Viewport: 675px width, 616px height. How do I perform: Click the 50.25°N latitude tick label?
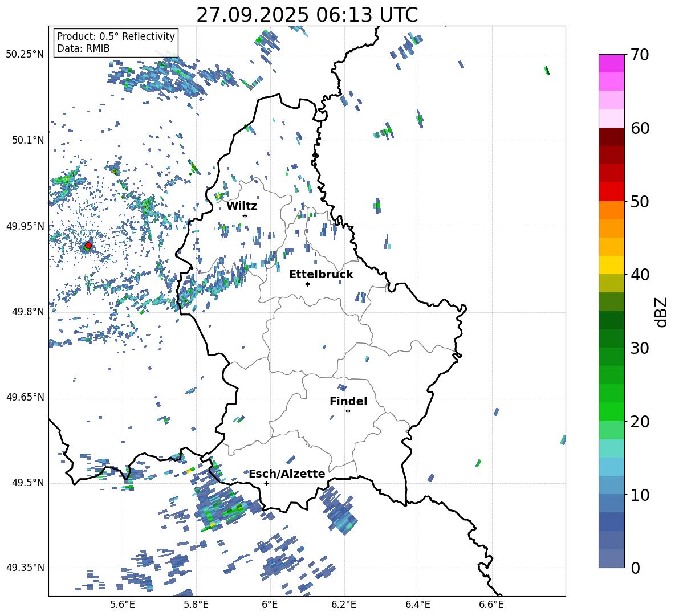click(25, 54)
